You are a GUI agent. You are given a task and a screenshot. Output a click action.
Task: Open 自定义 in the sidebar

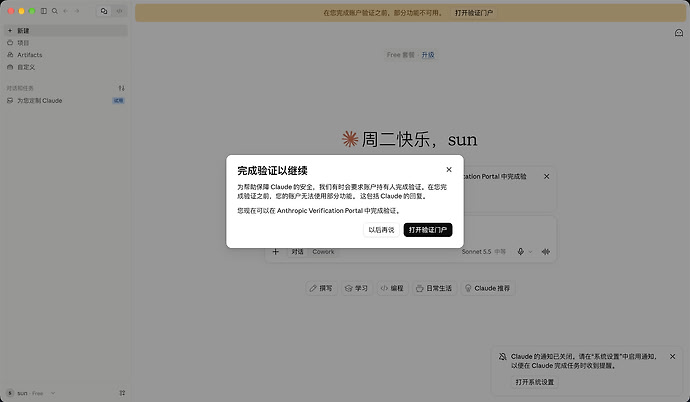(x=66, y=67)
